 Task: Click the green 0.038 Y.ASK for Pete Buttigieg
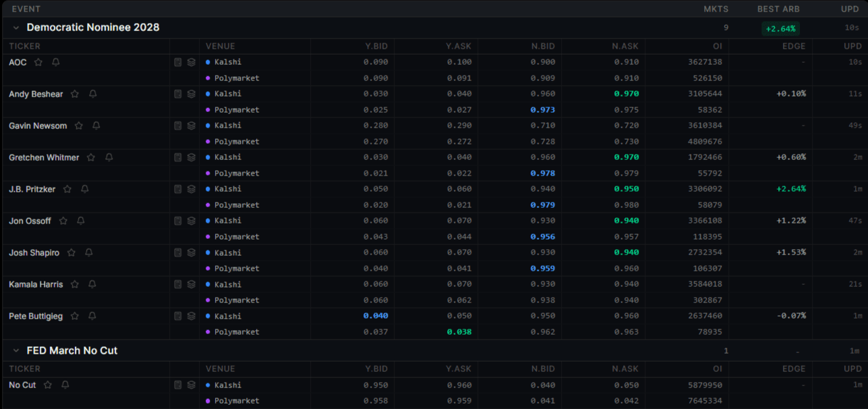[x=459, y=332]
